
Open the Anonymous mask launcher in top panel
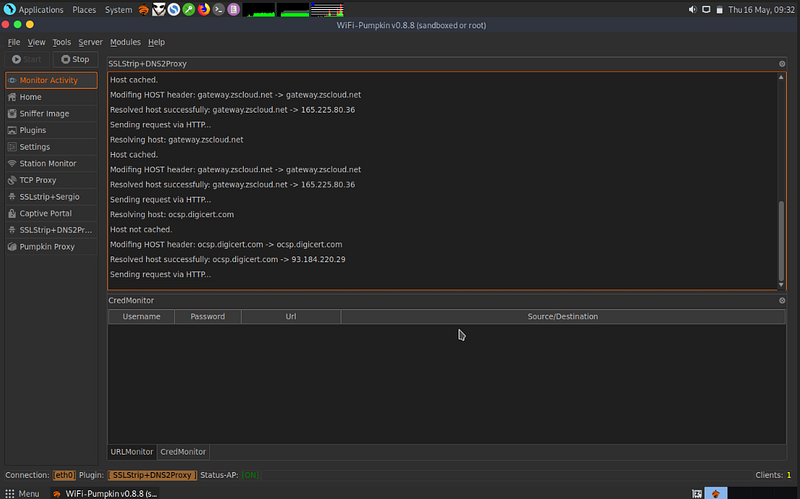point(159,10)
